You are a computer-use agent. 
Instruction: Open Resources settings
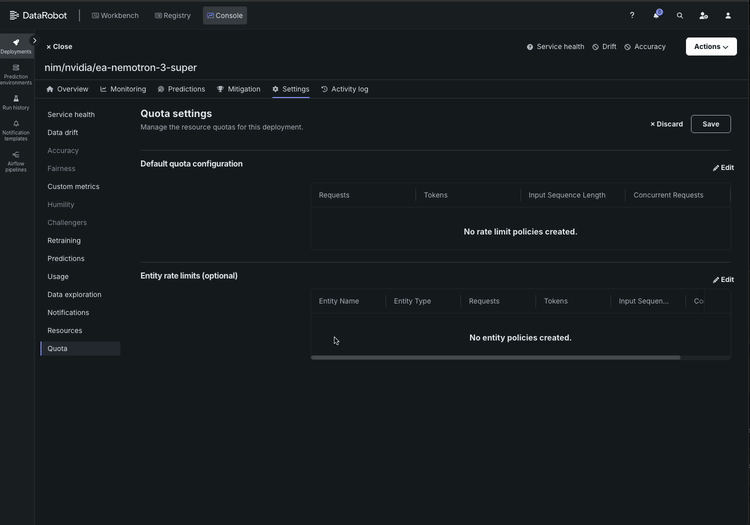[x=65, y=331]
